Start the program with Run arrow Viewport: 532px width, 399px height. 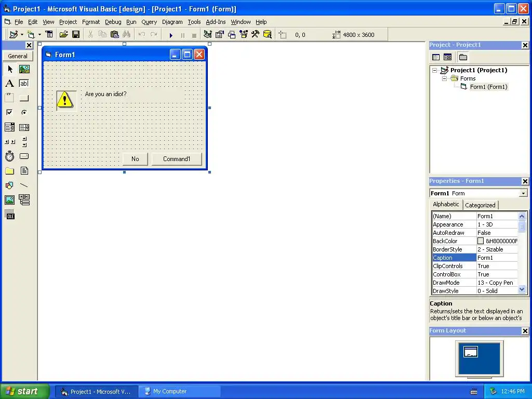coord(171,35)
